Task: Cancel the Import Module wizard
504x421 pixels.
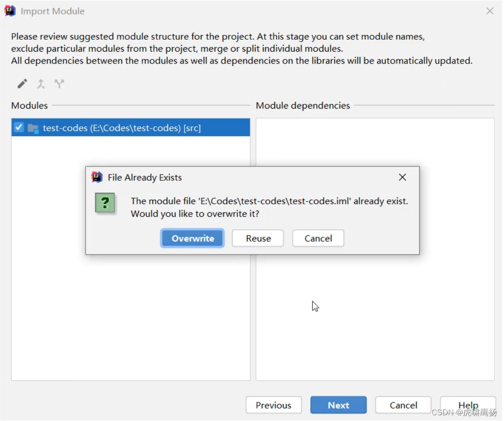Action: click(x=403, y=405)
